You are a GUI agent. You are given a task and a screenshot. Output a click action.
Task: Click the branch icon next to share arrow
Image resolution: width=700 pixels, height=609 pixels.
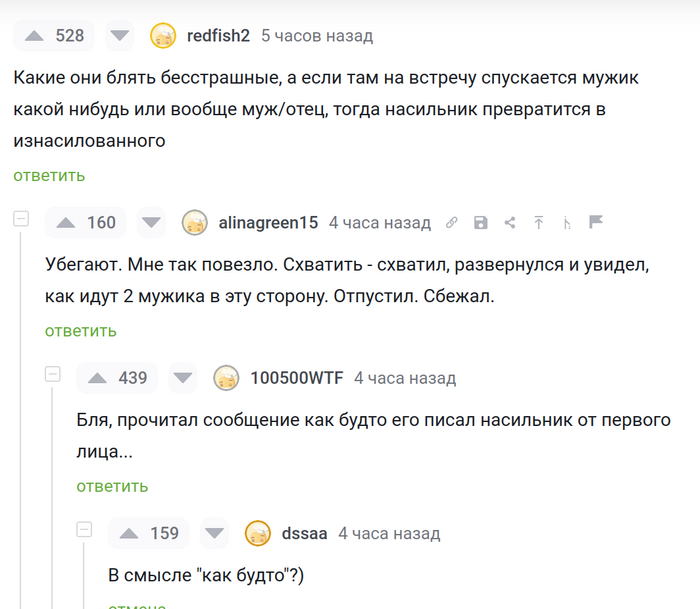tap(567, 223)
